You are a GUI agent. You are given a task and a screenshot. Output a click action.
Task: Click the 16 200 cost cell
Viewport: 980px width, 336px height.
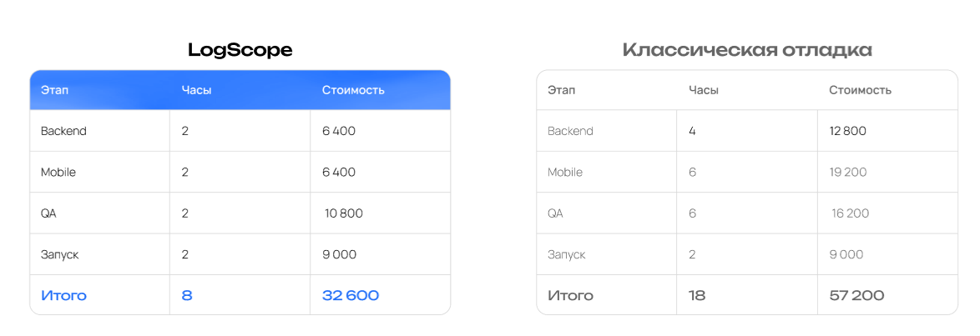850,213
